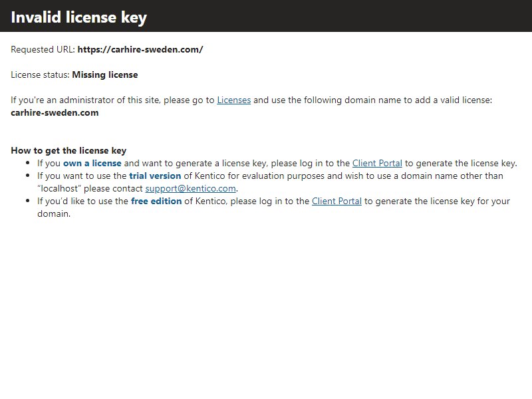This screenshot has height=399, width=532.
Task: Click the bold 'free edition' text
Action: 156,201
